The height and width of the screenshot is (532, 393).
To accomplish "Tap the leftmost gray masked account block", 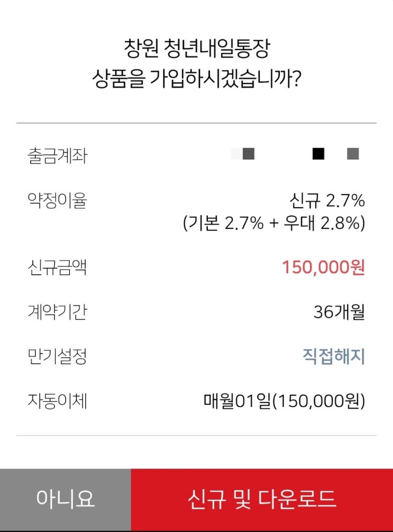I will tap(248, 154).
